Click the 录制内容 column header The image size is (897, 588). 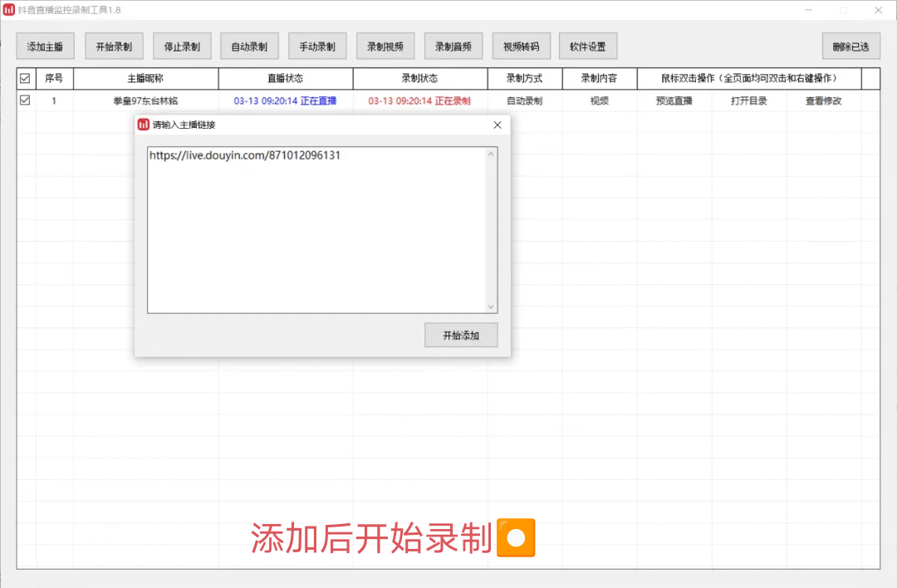600,78
